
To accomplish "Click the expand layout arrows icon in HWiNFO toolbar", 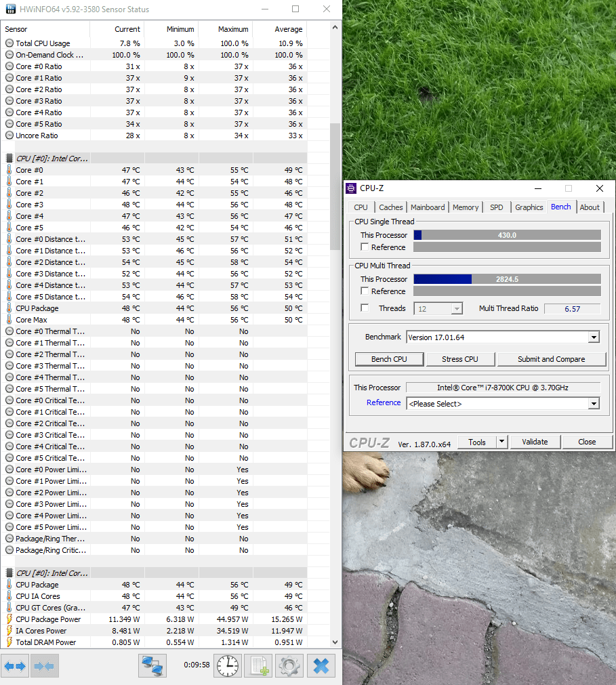I will (15, 666).
